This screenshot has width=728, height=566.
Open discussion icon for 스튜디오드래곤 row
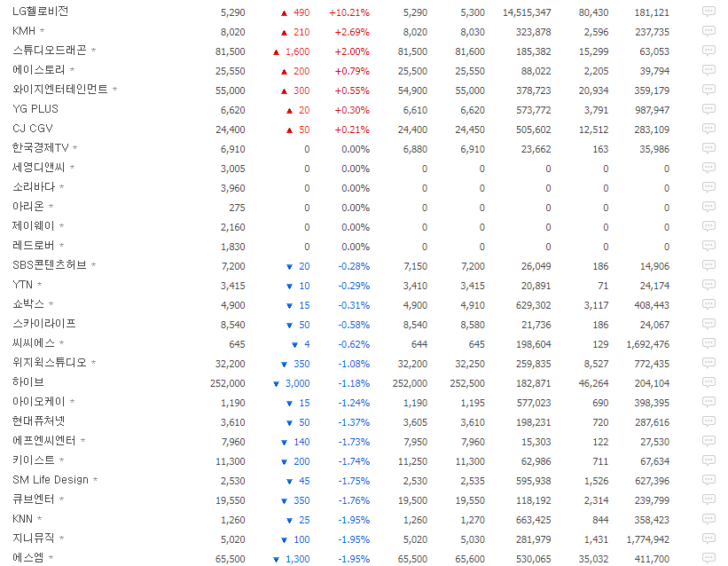coord(708,51)
